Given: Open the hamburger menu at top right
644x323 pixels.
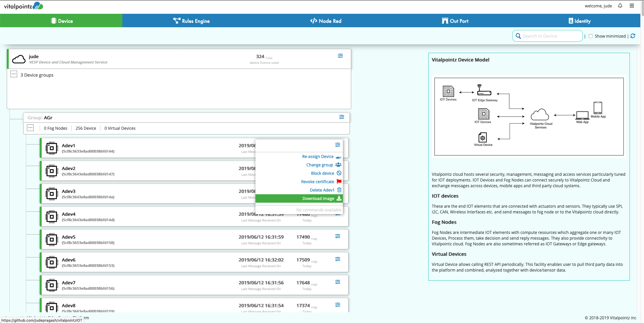Looking at the screenshot, I should pos(632,6).
